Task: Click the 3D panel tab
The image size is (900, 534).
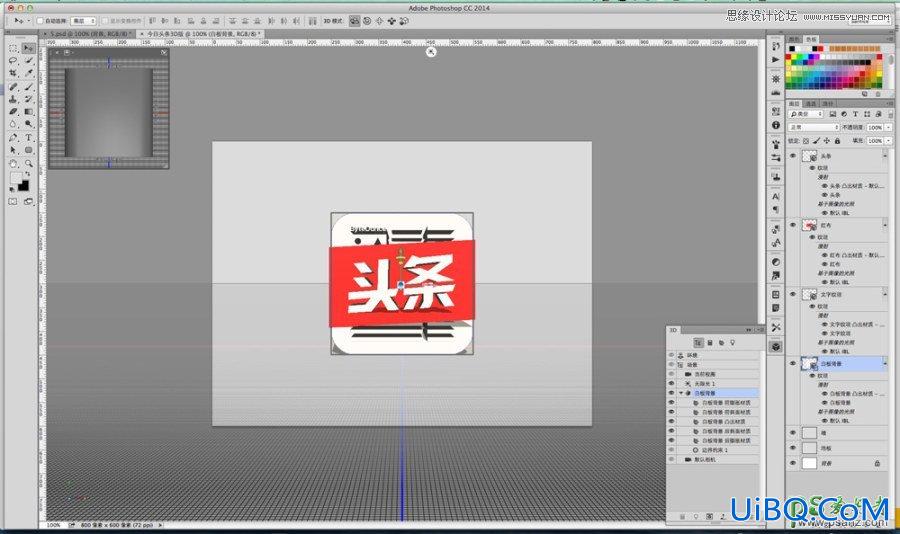Action: [673, 330]
